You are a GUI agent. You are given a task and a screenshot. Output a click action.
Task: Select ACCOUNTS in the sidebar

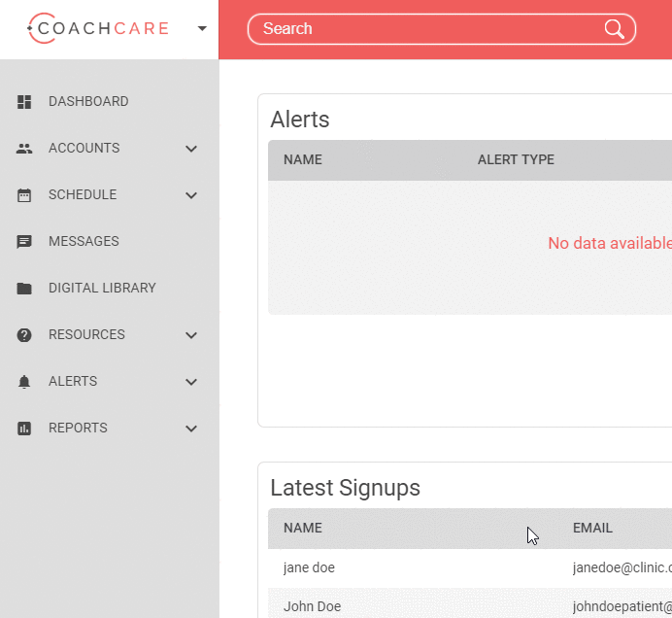(x=84, y=148)
